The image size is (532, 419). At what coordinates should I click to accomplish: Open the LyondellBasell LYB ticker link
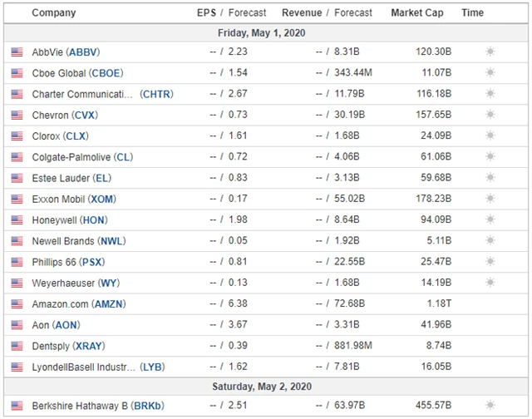click(151, 367)
